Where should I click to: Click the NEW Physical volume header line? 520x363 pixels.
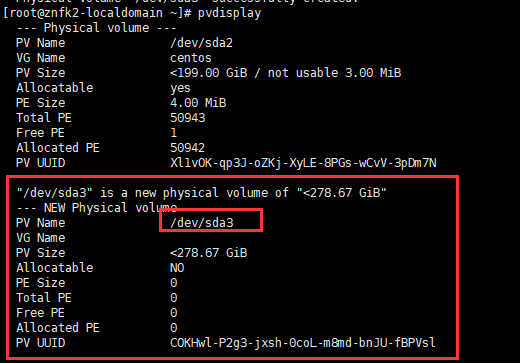(x=97, y=208)
